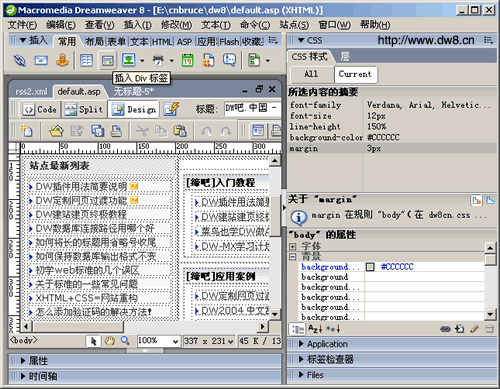Click the background-color #CCCCCC color swatch
This screenshot has height=389, width=500.
point(370,267)
